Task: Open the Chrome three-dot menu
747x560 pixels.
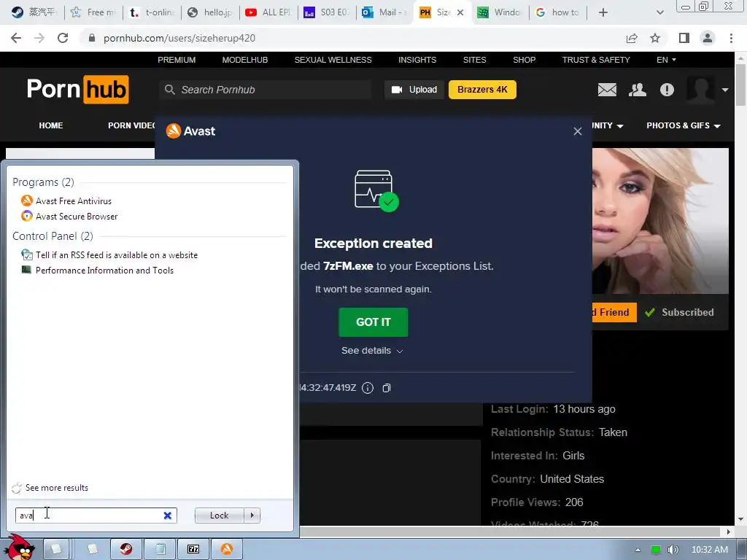Action: (x=731, y=38)
